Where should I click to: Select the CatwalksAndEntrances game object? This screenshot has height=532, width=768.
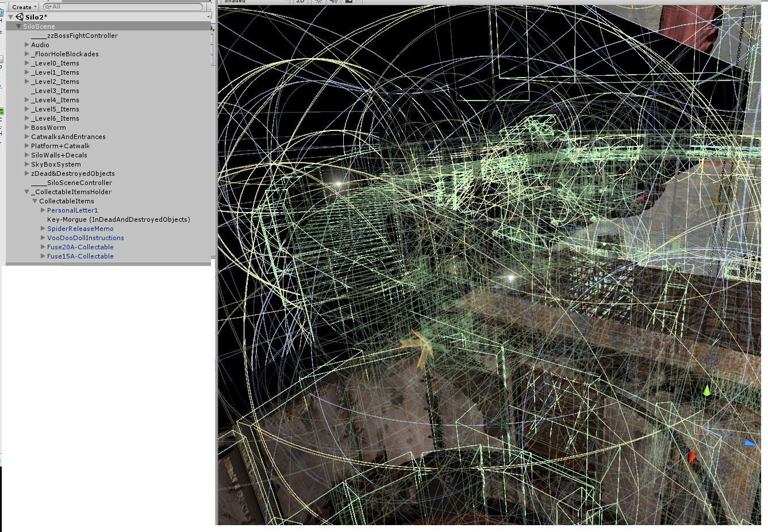[x=67, y=136]
